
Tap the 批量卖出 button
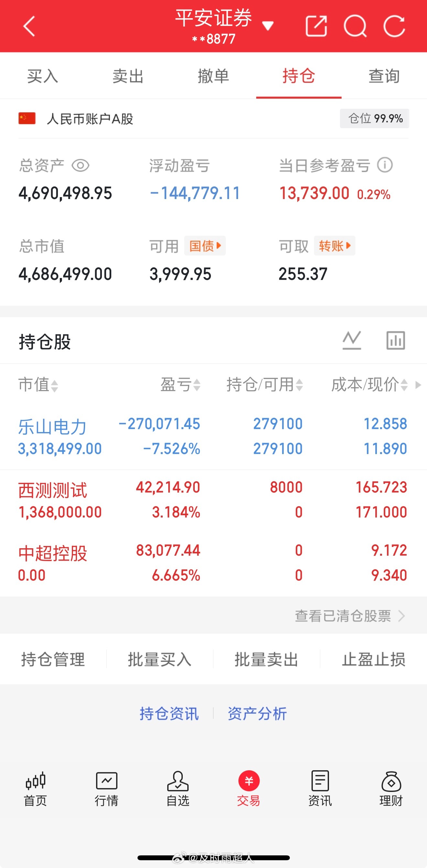267,659
